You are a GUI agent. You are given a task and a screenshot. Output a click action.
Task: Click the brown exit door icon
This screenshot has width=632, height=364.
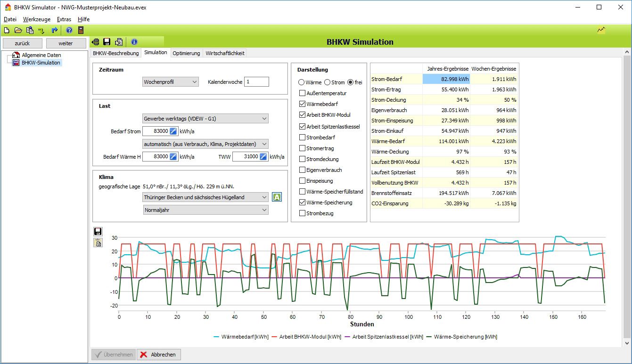[x=81, y=30]
